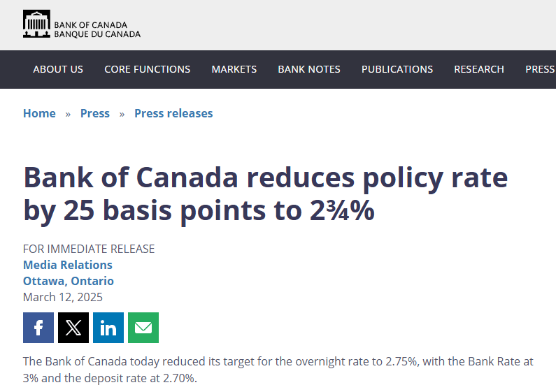
Task: Open the Core Functions menu
Action: [x=147, y=69]
